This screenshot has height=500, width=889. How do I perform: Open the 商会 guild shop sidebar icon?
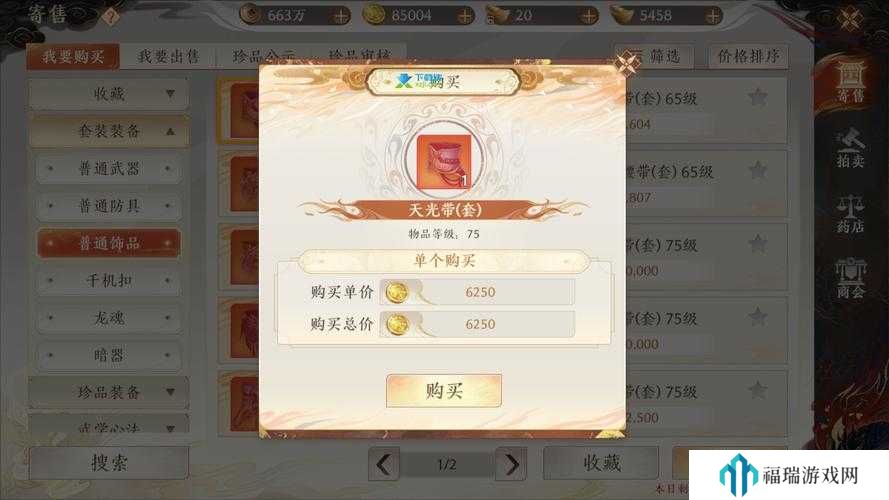pos(849,279)
